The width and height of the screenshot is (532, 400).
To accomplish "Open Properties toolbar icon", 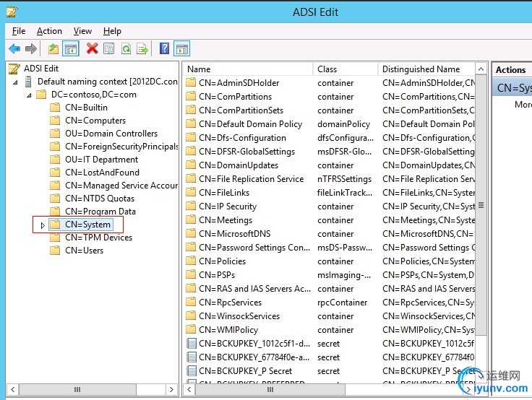I will 109,49.
